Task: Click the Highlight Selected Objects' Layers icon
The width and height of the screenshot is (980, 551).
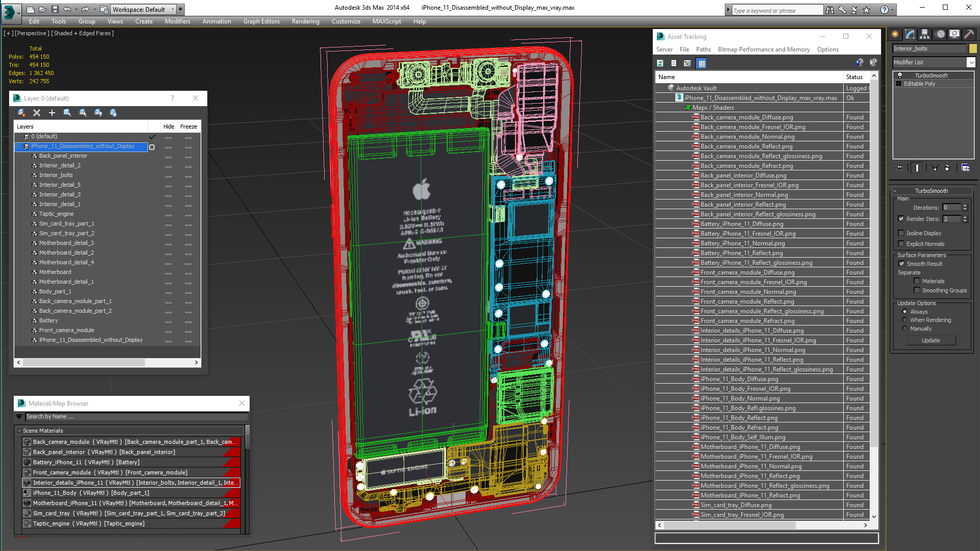Action: coord(83,113)
